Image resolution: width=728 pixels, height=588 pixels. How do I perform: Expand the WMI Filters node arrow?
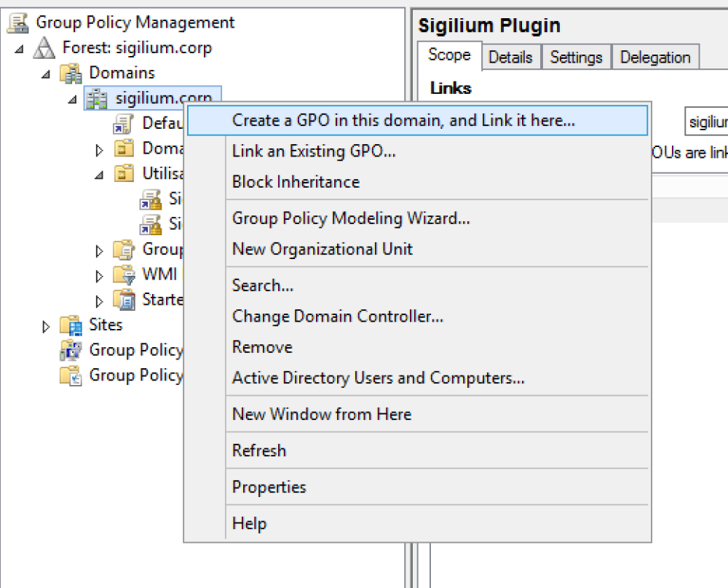pyautogui.click(x=99, y=276)
